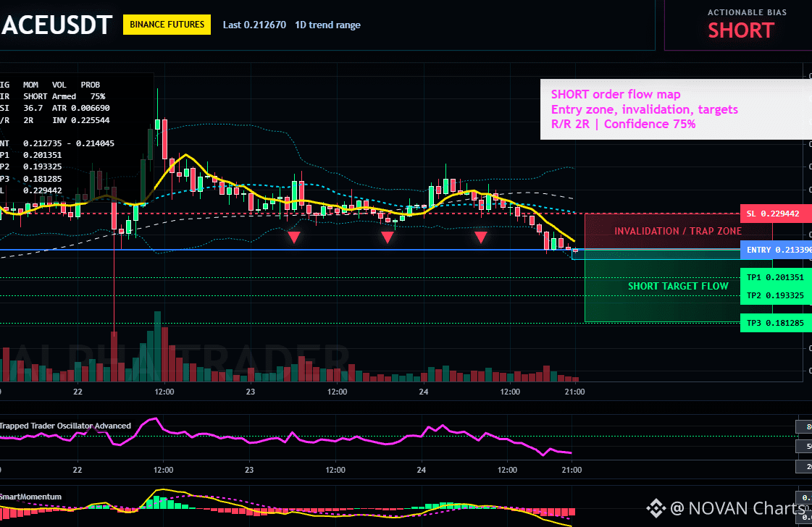Image resolution: width=812 pixels, height=527 pixels.
Task: Click the VOL column header in stats table
Action: 59,85
